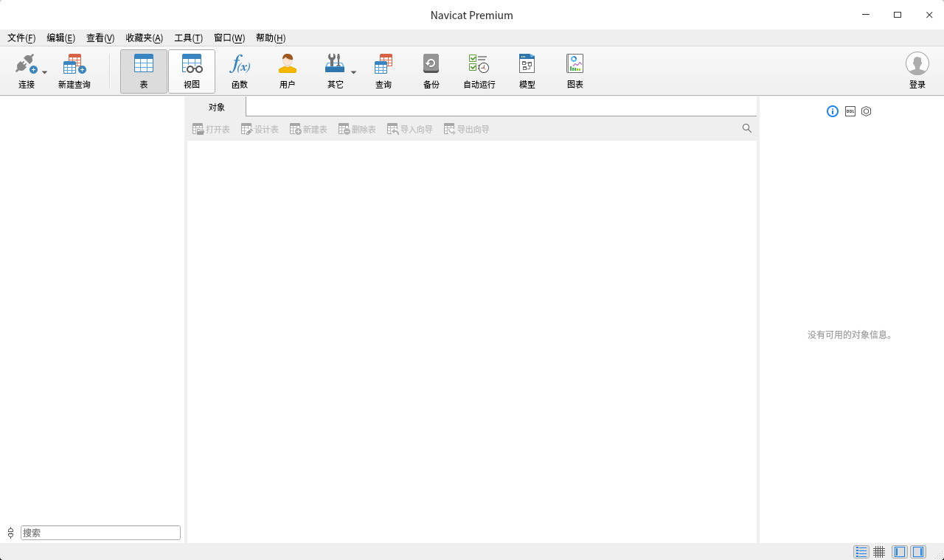Select the 对象 (Objects) tab
Image resolution: width=944 pixels, height=560 pixels.
(x=216, y=108)
